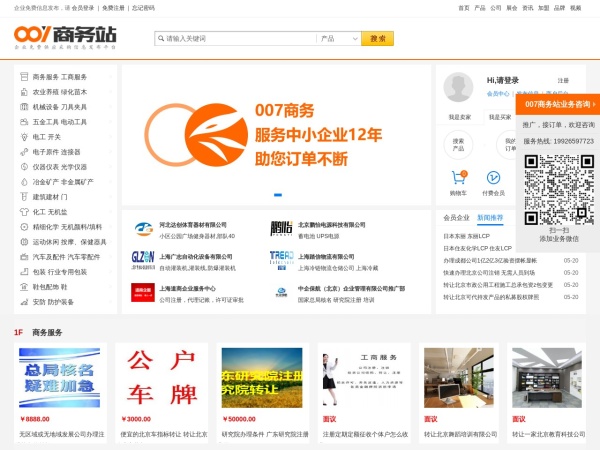Click the 鞋包配饰 category icon
Screen dimensions: 600x450
(24, 286)
